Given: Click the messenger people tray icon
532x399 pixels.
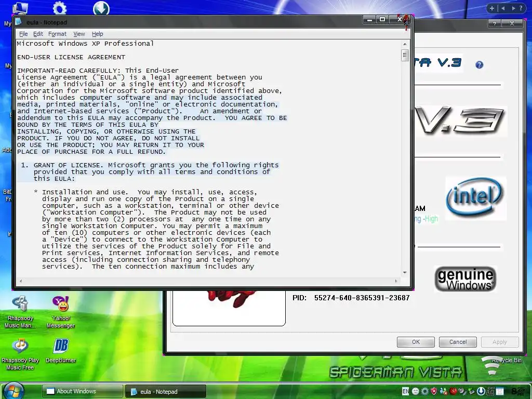Looking at the screenshot, I should [x=444, y=391].
